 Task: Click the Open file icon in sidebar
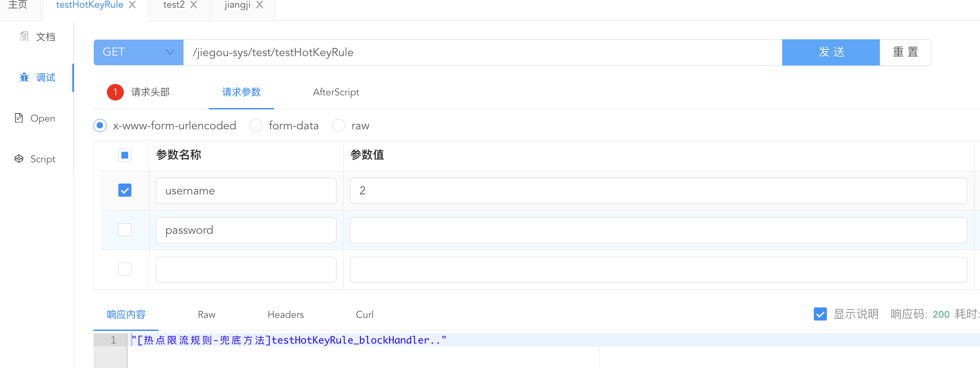(19, 118)
